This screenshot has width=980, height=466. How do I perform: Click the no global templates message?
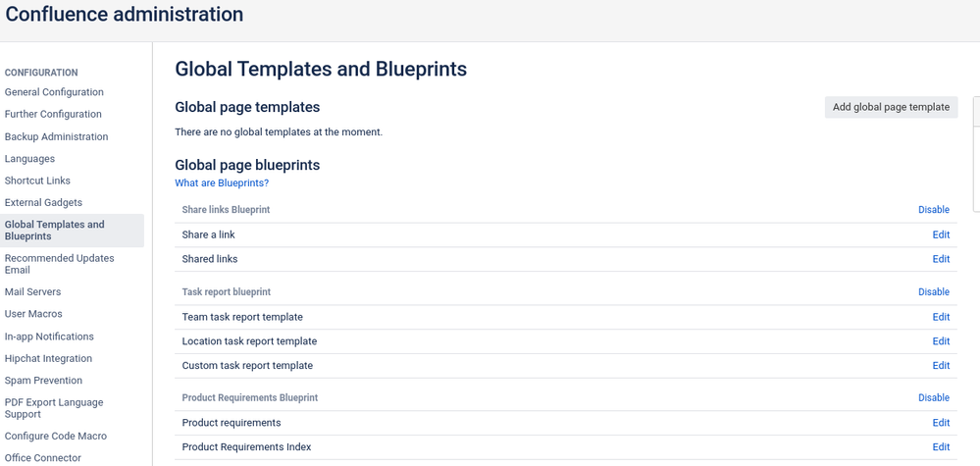[279, 131]
